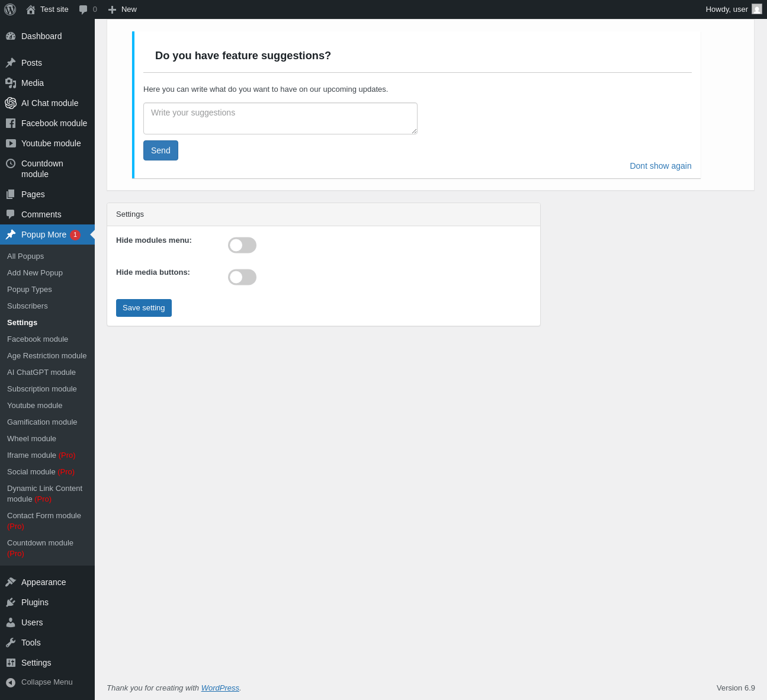Click the Facebook module icon in main menu
Viewport: 767px width, 700px height.
(11, 123)
